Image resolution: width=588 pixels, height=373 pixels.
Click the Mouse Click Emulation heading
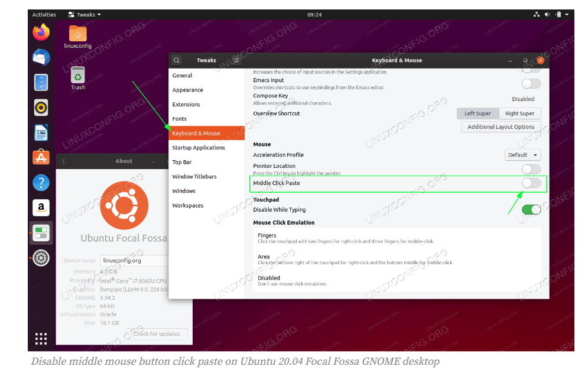(284, 222)
